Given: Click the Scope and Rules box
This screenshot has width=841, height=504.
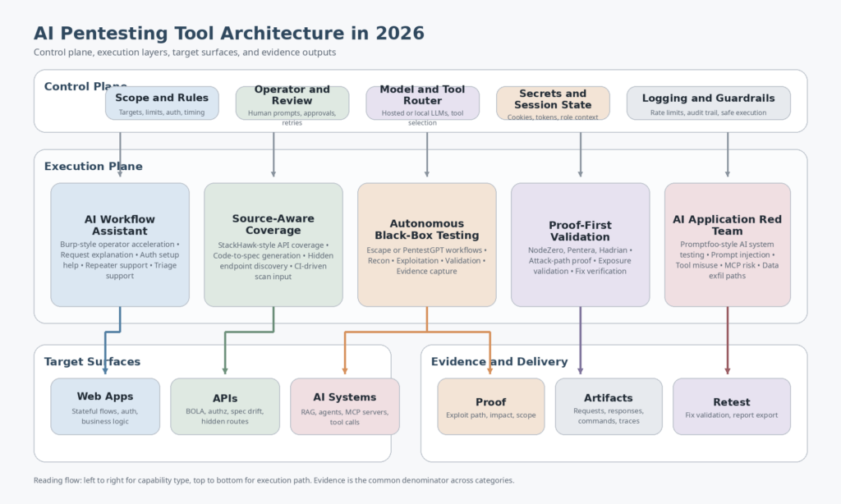Looking at the screenshot, I should 162,103.
